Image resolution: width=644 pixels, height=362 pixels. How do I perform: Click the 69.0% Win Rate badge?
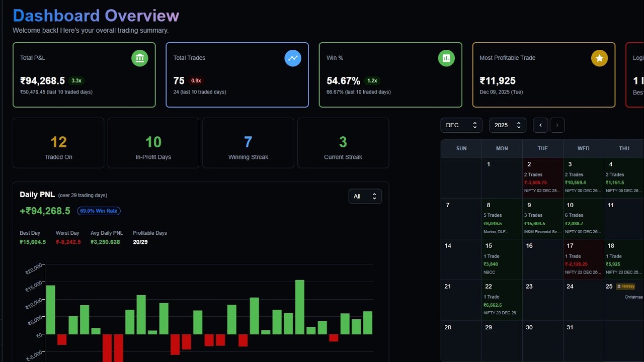click(99, 211)
